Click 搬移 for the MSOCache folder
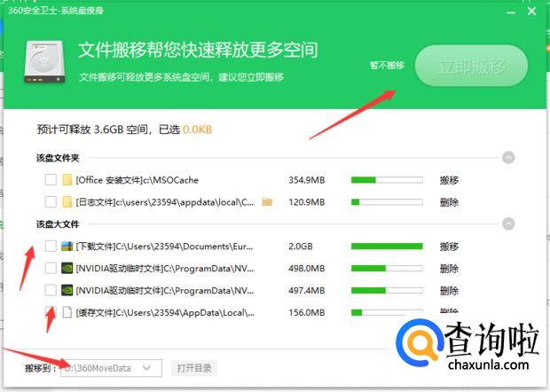 tap(449, 180)
